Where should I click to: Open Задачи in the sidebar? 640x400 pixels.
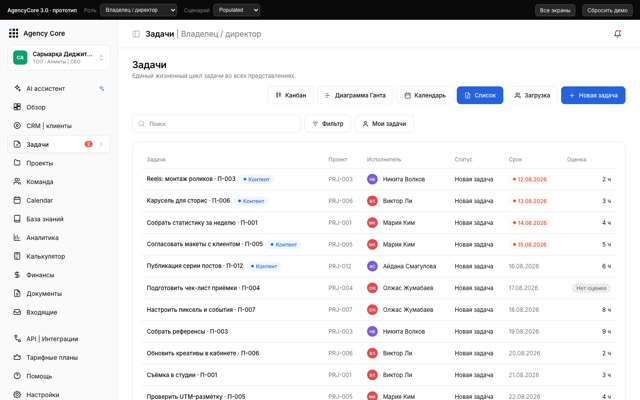[59, 144]
